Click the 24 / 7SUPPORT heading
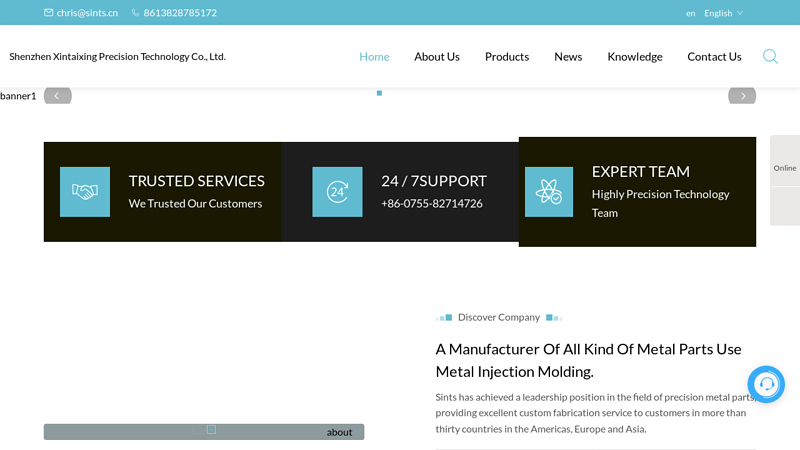The height and width of the screenshot is (450, 800). (x=434, y=181)
